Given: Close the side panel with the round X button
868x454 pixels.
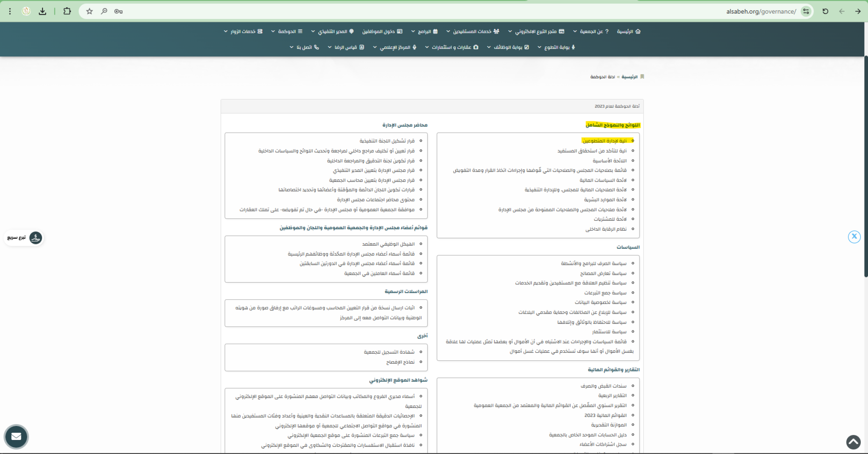Looking at the screenshot, I should 854,237.
